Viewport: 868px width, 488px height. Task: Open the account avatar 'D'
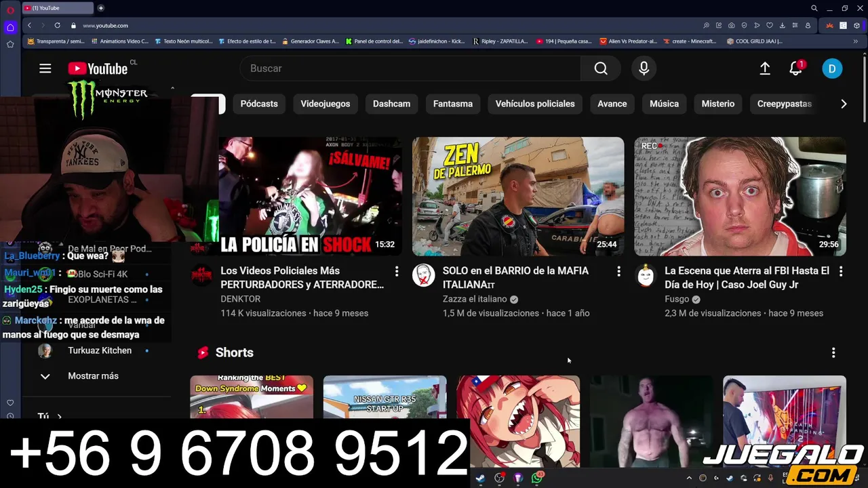(832, 68)
